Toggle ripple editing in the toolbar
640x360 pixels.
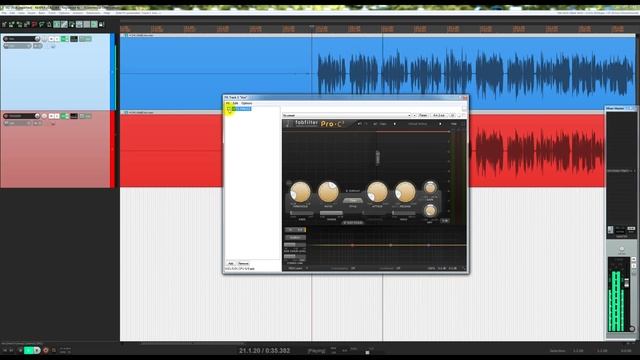(x=72, y=24)
